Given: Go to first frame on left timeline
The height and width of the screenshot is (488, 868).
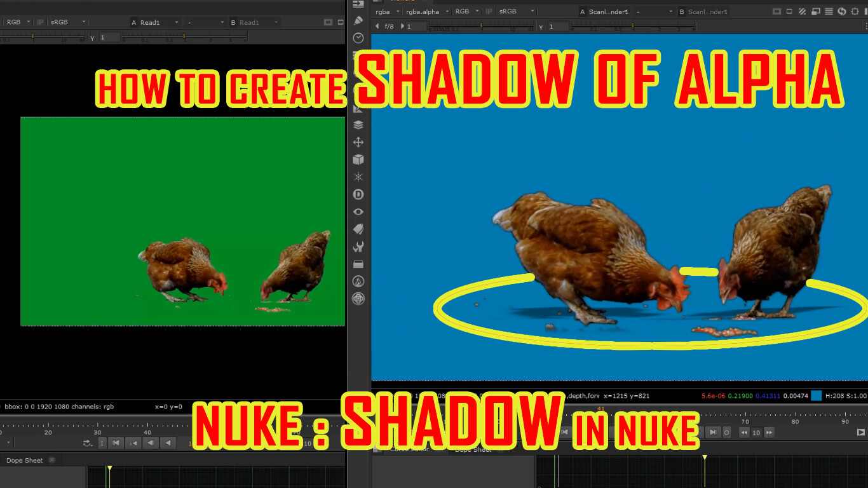Looking at the screenshot, I should pyautogui.click(x=116, y=443).
